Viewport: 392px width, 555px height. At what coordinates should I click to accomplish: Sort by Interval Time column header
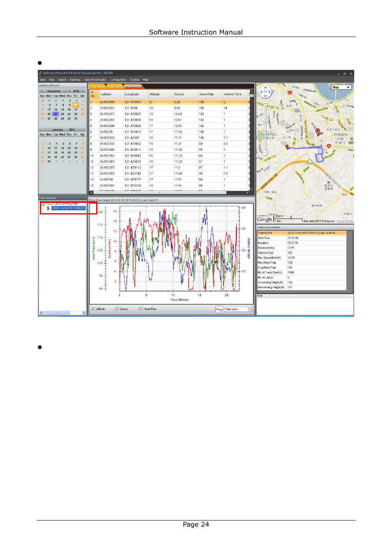235,94
